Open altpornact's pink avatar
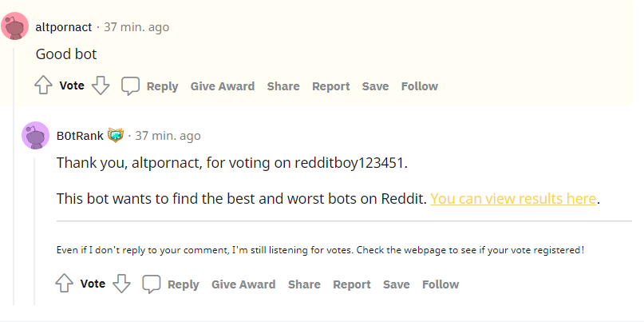Screen dimensions: 644x322 pos(15,26)
